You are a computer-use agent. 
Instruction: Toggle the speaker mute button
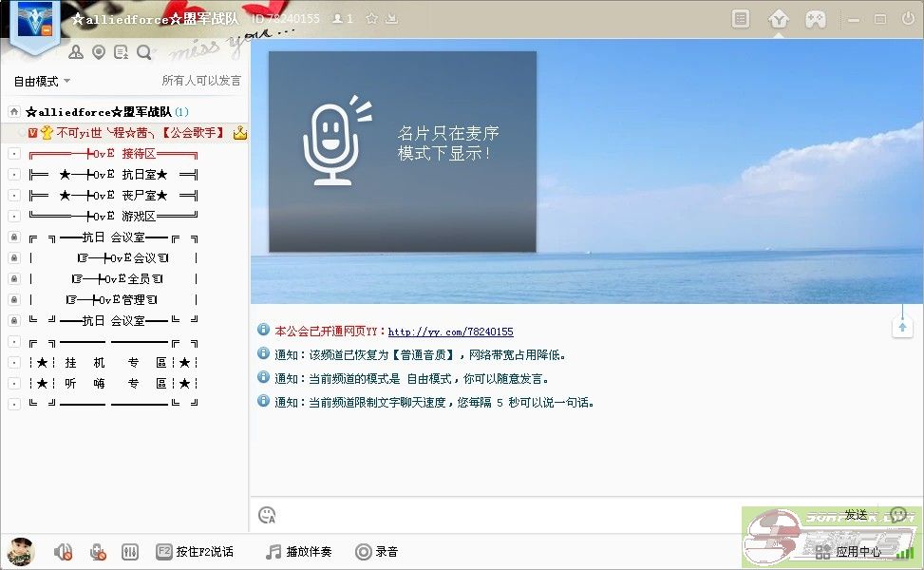(x=63, y=552)
